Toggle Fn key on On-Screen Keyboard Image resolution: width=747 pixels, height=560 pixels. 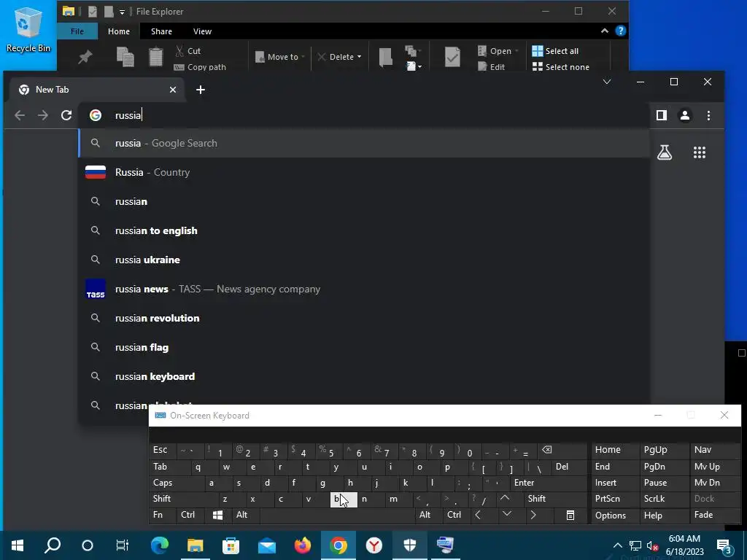pyautogui.click(x=162, y=516)
